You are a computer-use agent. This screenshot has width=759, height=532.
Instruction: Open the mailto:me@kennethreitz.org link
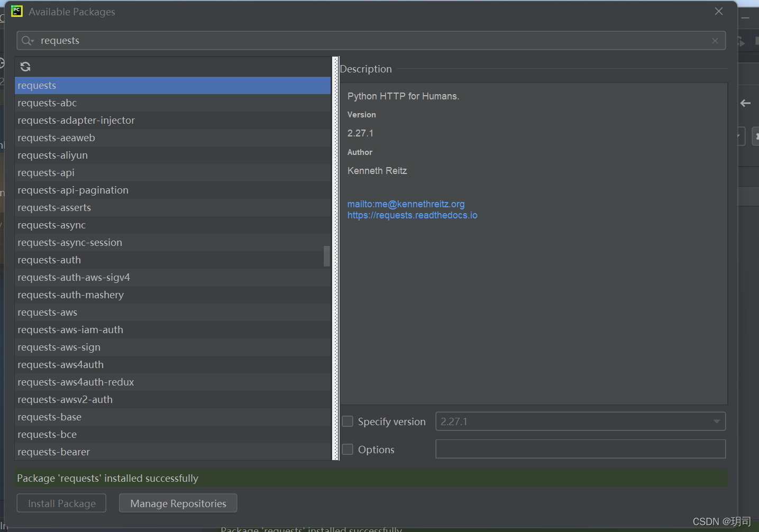click(406, 204)
